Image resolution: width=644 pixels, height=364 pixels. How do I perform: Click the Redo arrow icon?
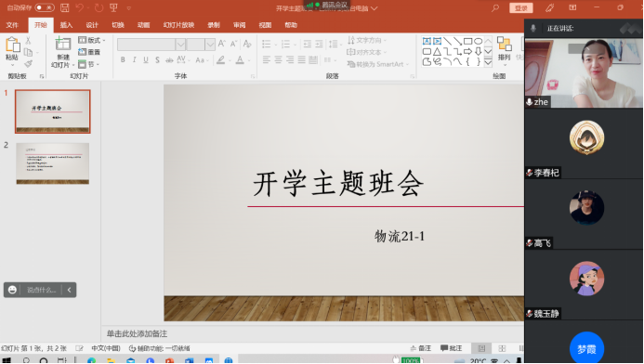[x=99, y=7]
